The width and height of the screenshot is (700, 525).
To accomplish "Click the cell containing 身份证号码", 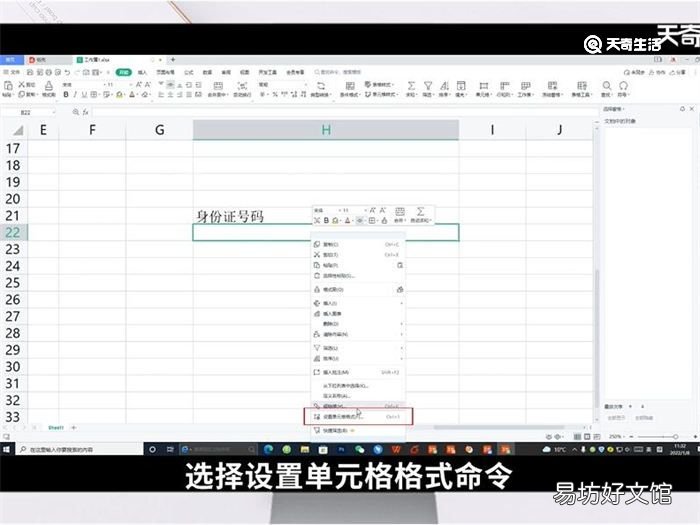I will [326, 216].
